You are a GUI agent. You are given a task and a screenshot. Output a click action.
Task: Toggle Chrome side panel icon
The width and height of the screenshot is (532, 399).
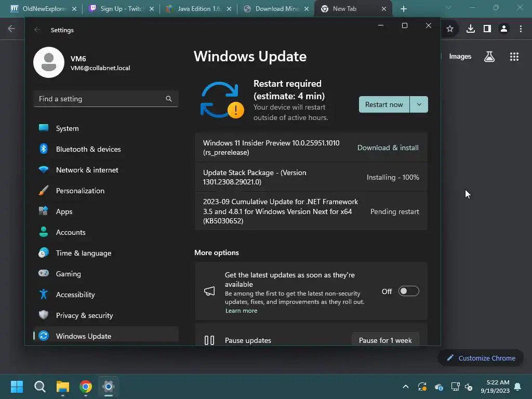[487, 29]
